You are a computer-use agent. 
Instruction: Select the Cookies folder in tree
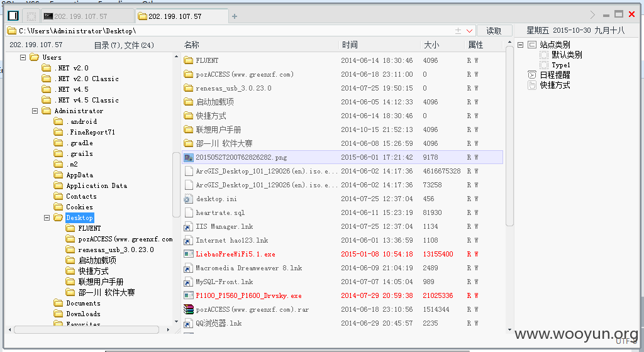point(74,207)
